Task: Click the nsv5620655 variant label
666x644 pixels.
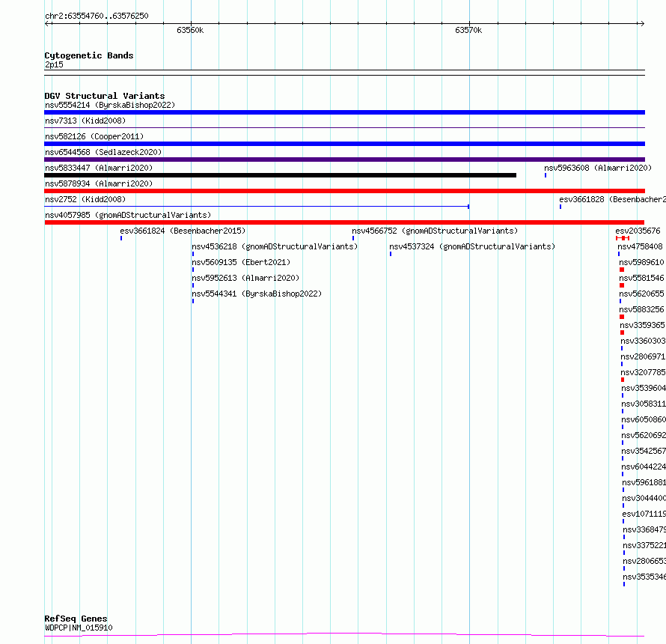Action: (x=641, y=294)
